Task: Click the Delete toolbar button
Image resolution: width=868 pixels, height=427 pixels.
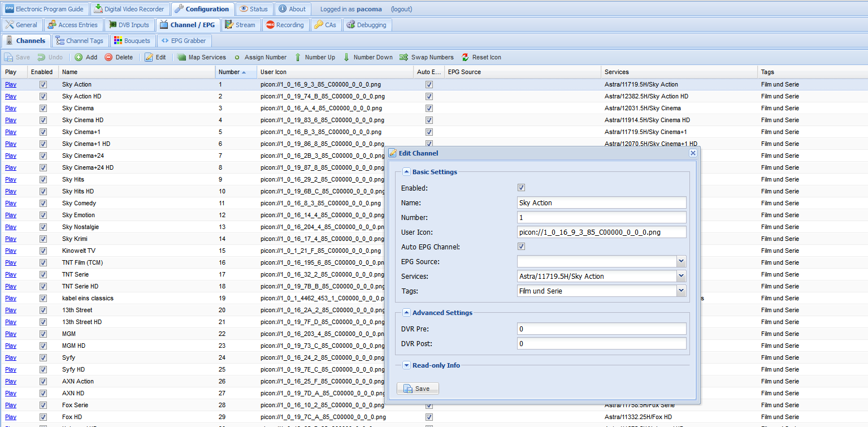Action: click(119, 57)
